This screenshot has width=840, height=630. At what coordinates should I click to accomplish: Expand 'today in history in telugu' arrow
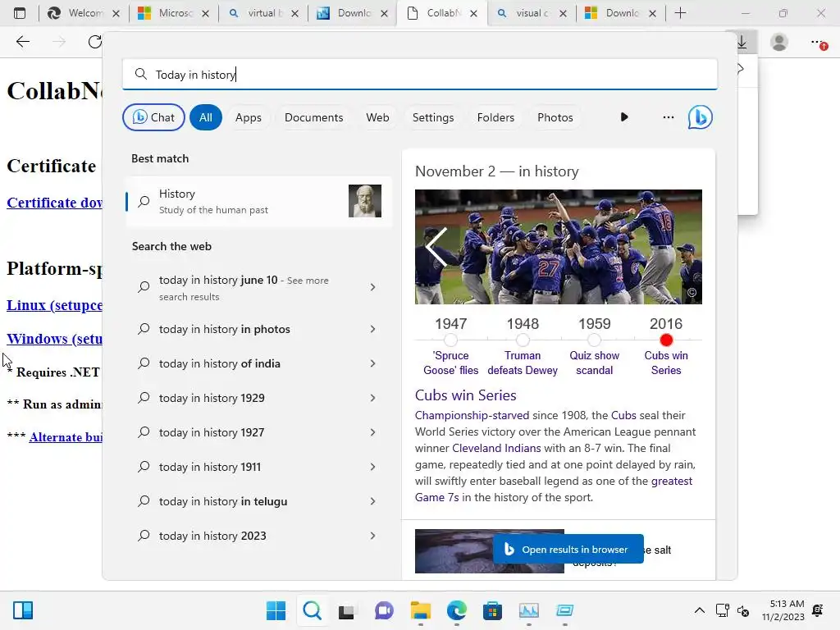tap(373, 501)
